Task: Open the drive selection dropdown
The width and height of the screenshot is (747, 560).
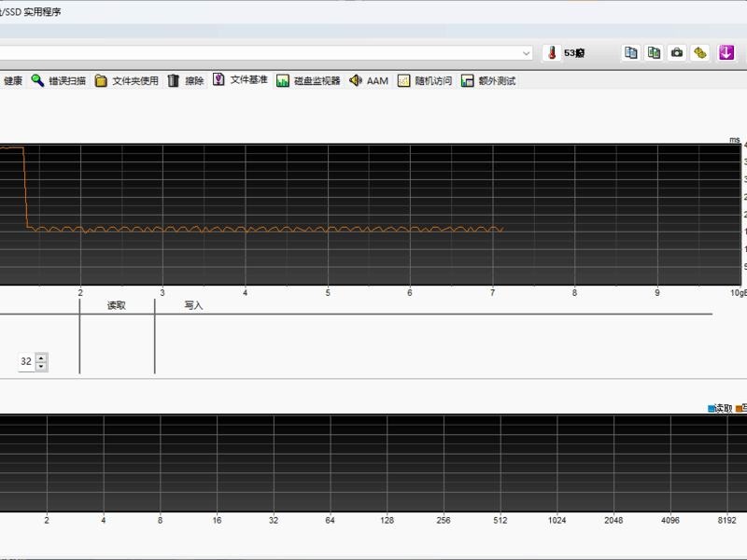Action: pos(526,53)
